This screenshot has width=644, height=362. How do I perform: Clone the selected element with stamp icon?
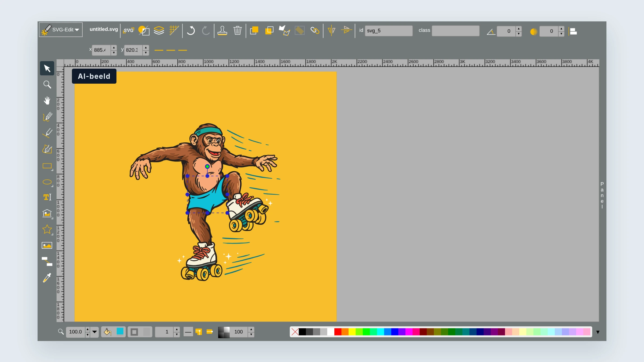(222, 31)
